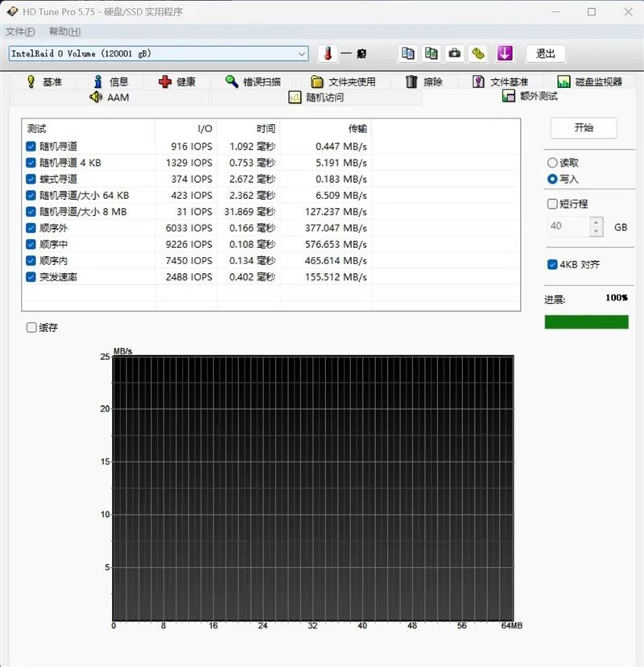Enable the 缓存 cache checkbox
644x667 pixels.
pos(31,328)
